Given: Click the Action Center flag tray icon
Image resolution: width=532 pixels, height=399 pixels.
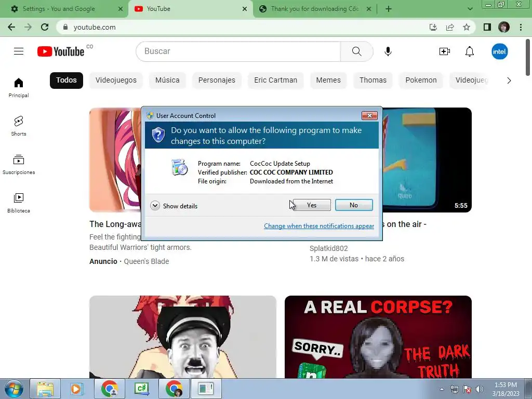Looking at the screenshot, I should click(x=467, y=389).
